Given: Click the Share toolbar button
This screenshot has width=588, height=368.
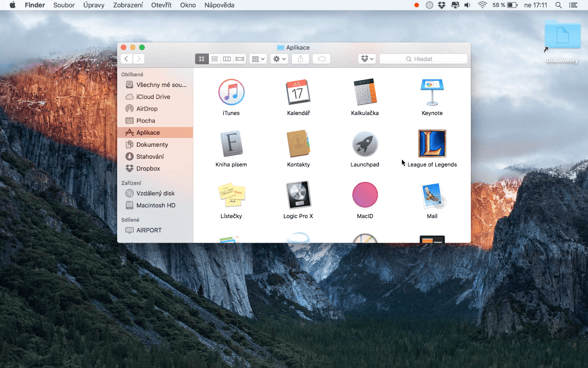Looking at the screenshot, I should pyautogui.click(x=300, y=59).
